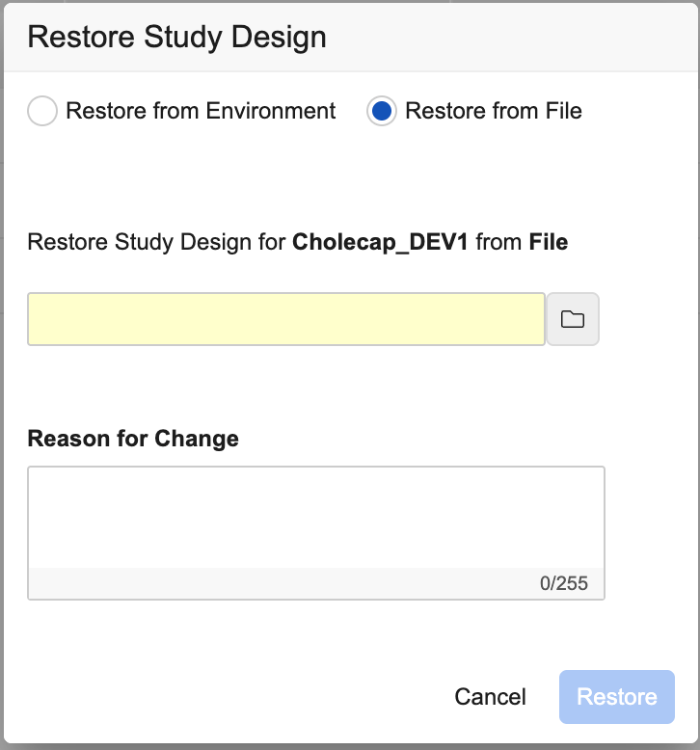Click the 0/255 character counter
This screenshot has width=700, height=750.
(x=564, y=583)
